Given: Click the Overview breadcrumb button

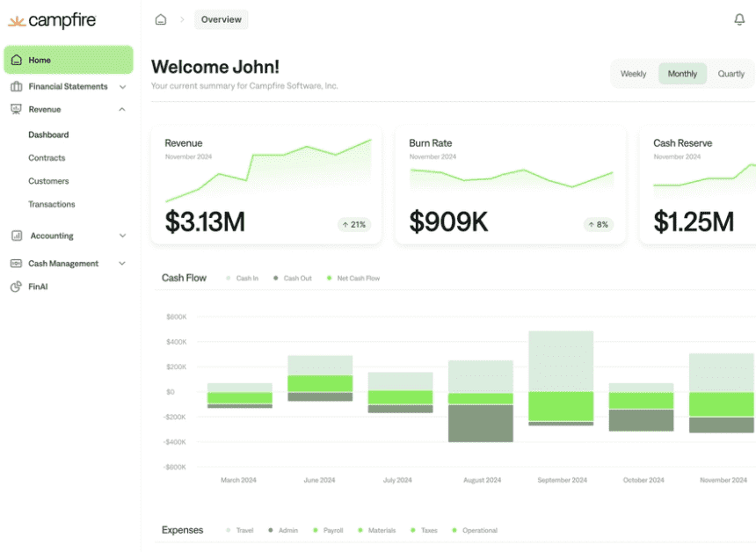Looking at the screenshot, I should coord(221,19).
